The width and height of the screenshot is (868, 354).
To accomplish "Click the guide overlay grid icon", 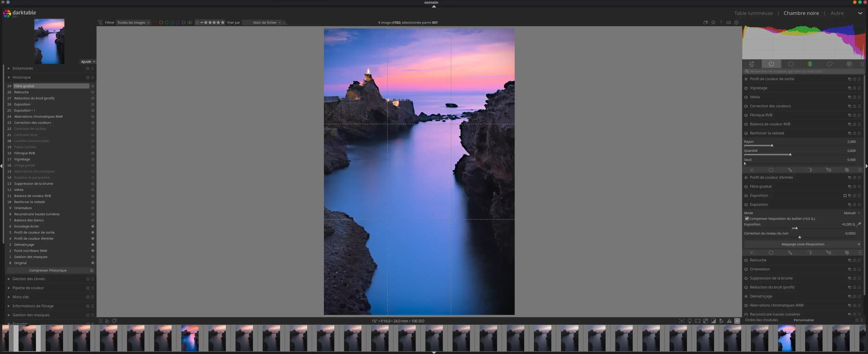I will tap(737, 321).
